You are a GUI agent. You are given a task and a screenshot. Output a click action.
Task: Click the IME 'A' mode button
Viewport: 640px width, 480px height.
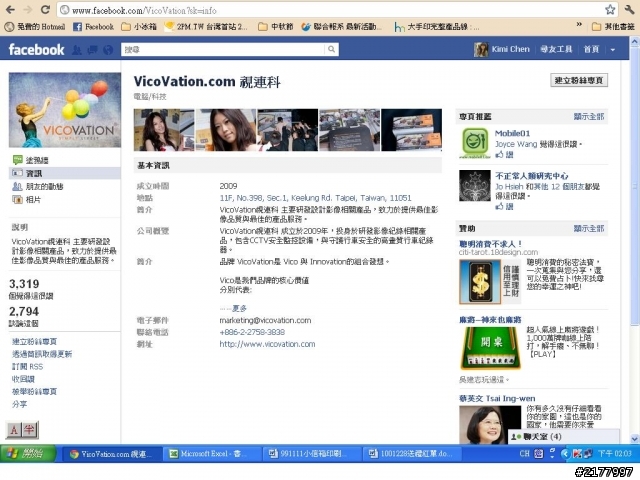14,430
